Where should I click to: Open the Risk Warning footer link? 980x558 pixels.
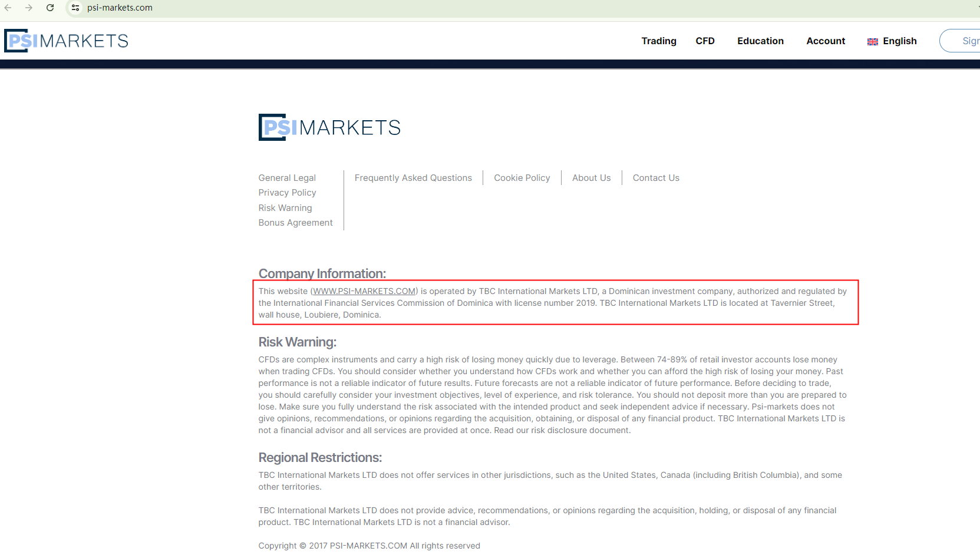click(x=285, y=208)
